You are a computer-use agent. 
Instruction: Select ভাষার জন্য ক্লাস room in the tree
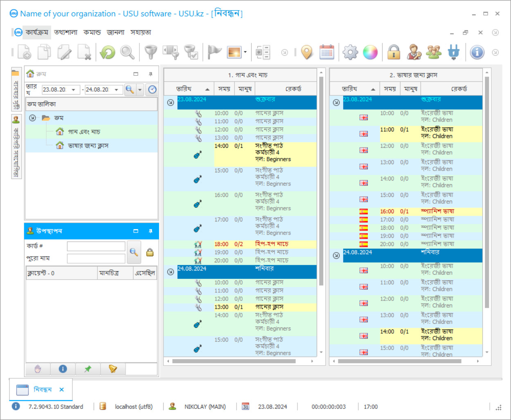point(88,146)
